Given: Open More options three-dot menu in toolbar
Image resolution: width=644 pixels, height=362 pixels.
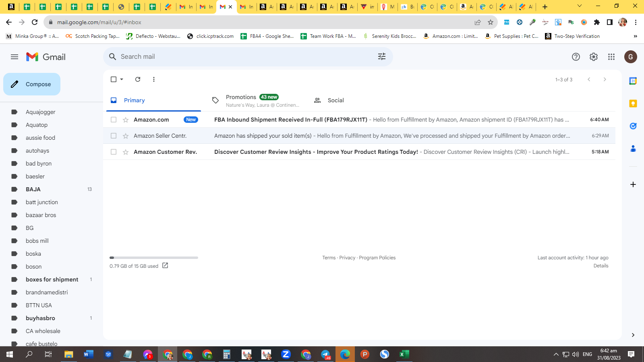Looking at the screenshot, I should 154,79.
